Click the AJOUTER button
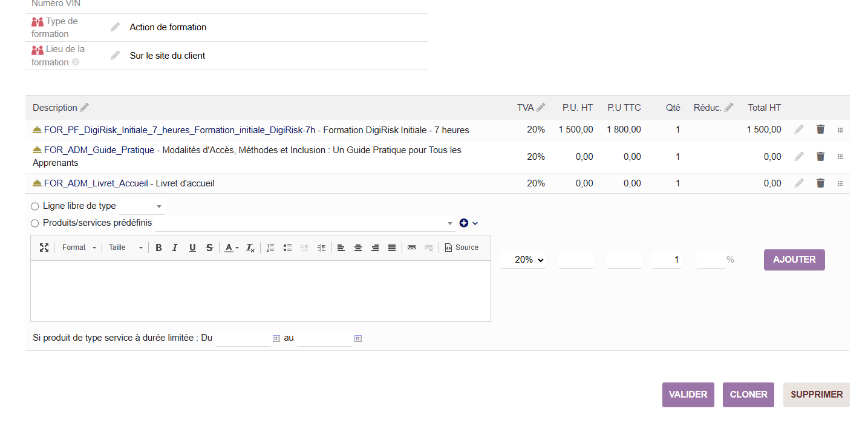Image resolution: width=868 pixels, height=423 pixels. point(794,260)
